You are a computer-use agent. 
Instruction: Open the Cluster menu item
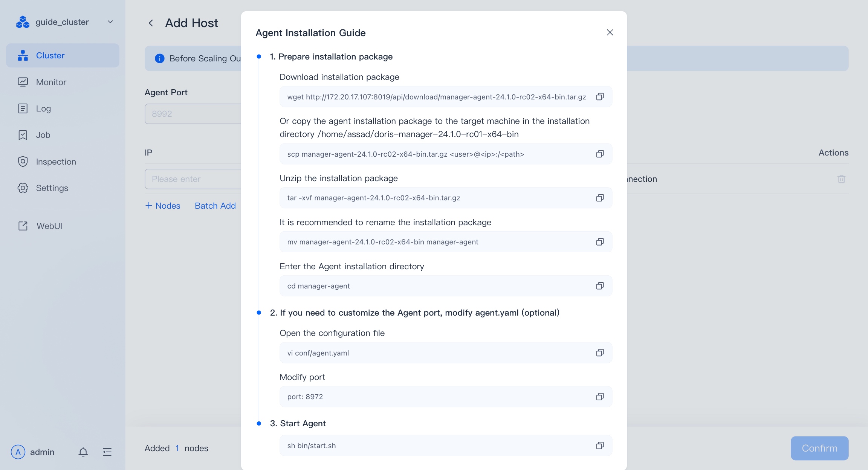[63, 55]
